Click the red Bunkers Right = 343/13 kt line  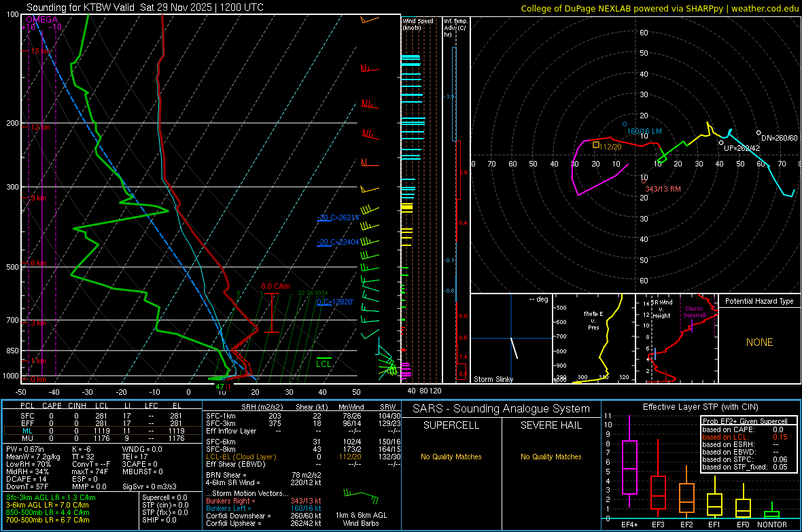coord(264,501)
